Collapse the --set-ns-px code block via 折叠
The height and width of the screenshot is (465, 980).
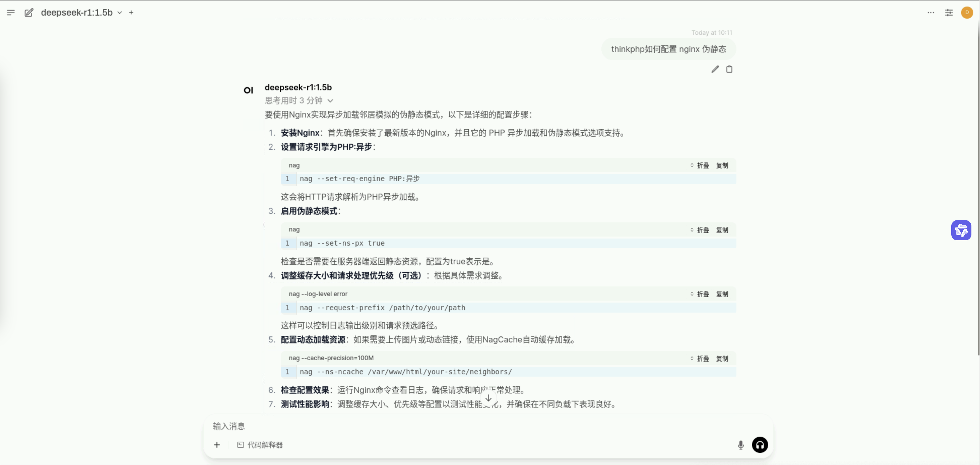click(x=700, y=230)
